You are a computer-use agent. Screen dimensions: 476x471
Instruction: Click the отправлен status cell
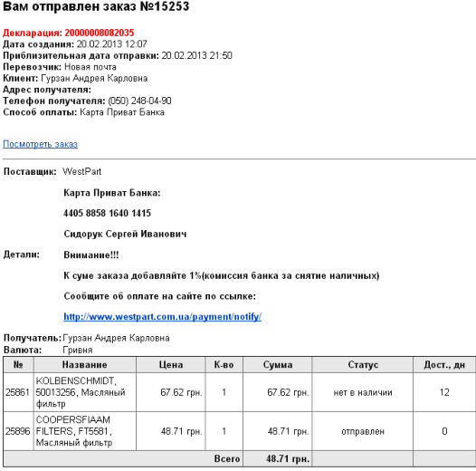coord(363,431)
